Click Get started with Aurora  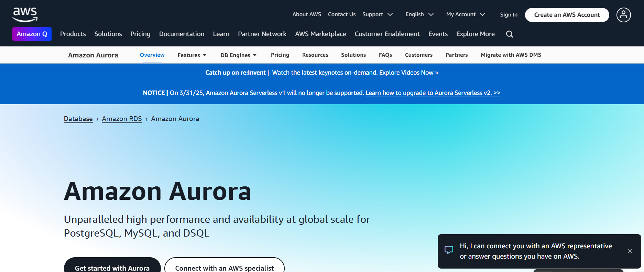(x=112, y=267)
